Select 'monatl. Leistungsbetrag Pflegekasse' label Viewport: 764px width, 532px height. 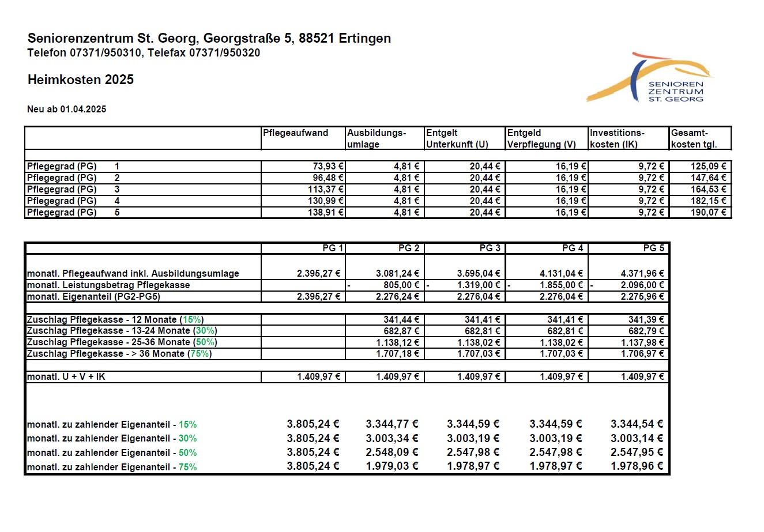point(108,285)
